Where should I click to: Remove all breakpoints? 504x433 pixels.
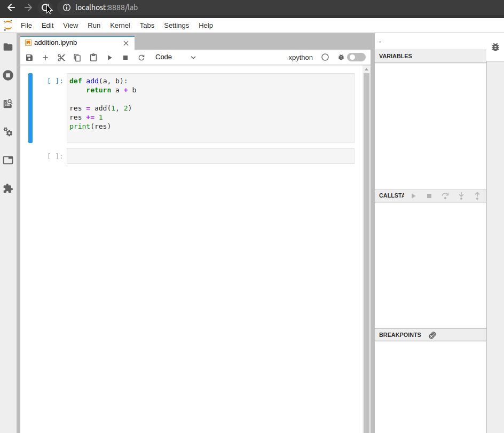pos(432,335)
